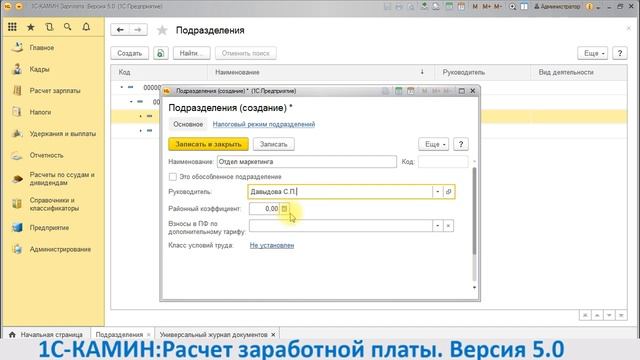This screenshot has width=640, height=360.
Task: Open the Администрирование section
Action: click(x=60, y=249)
